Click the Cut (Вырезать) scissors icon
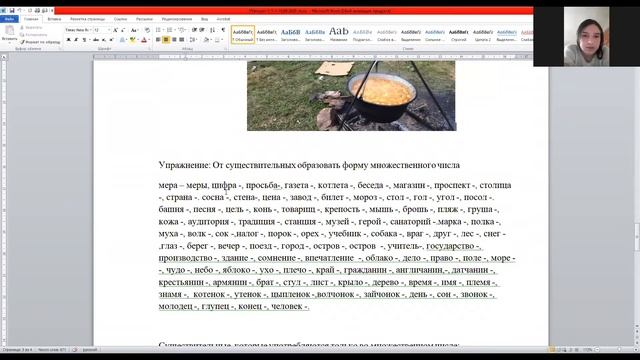 click(x=22, y=27)
